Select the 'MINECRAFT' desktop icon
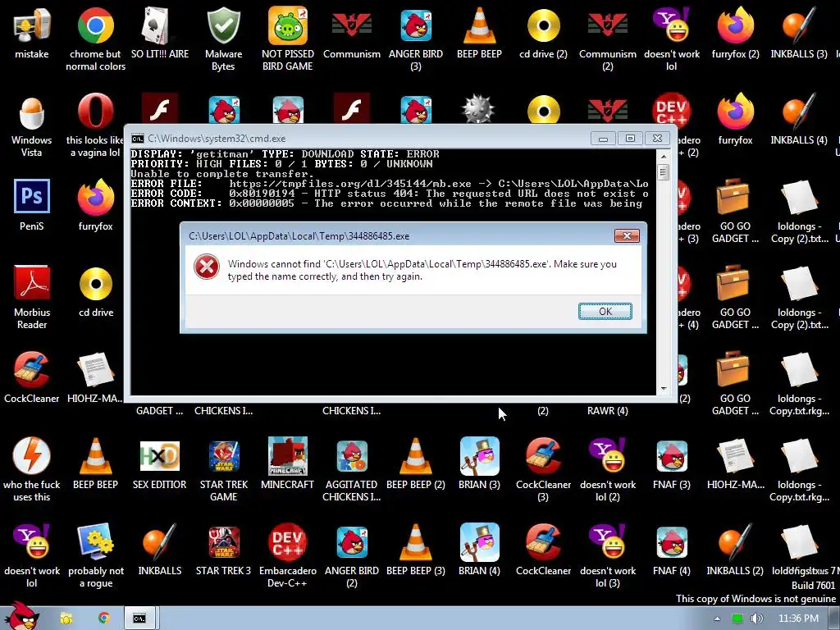This screenshot has width=840, height=630. pyautogui.click(x=288, y=464)
